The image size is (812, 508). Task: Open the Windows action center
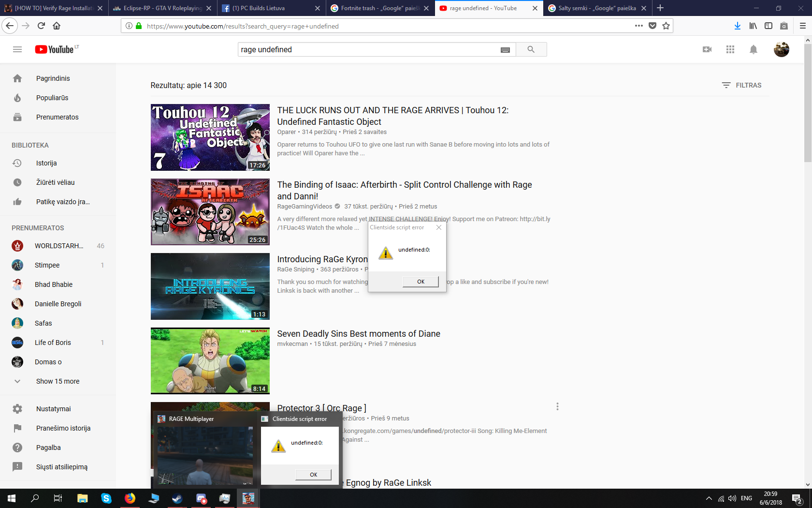(797, 498)
